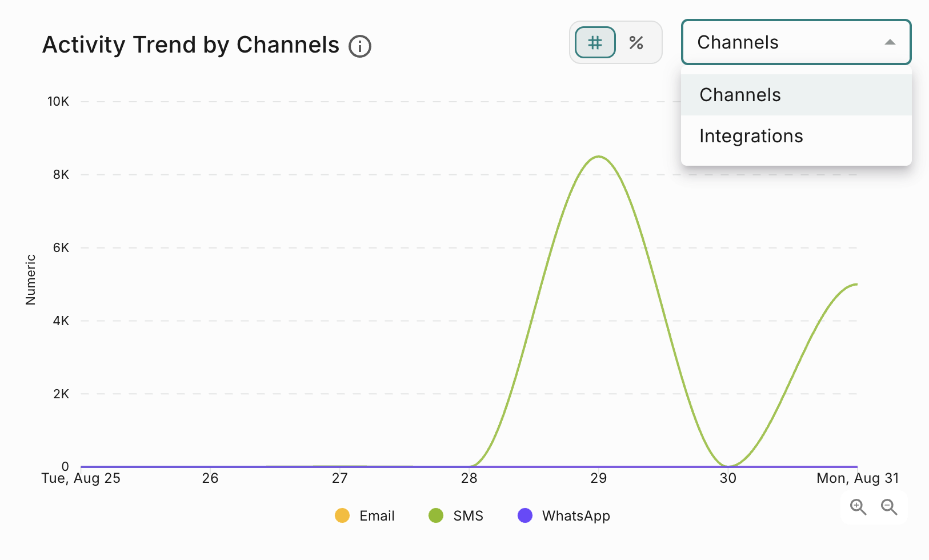The image size is (929, 560).
Task: Zoom in on the chart
Action: (x=858, y=507)
